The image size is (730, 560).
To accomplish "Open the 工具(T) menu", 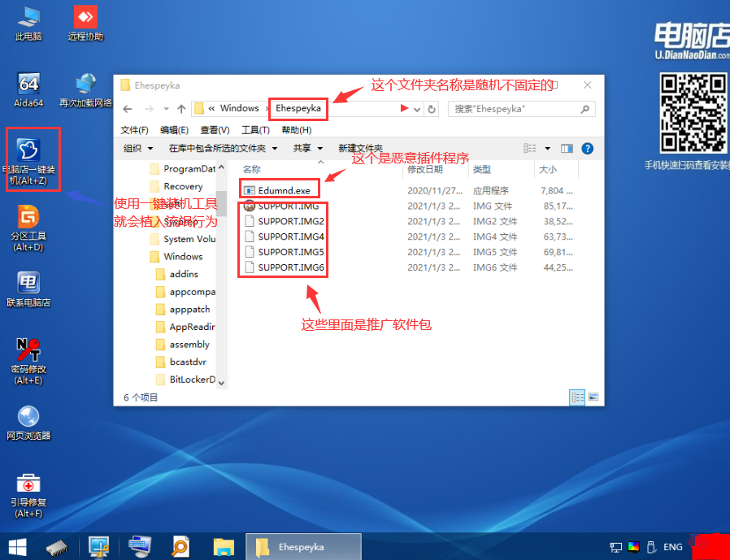I will pyautogui.click(x=255, y=130).
